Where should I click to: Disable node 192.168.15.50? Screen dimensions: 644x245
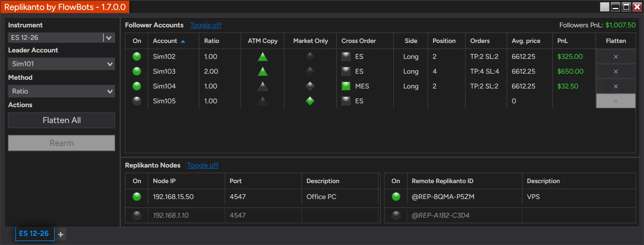click(137, 197)
